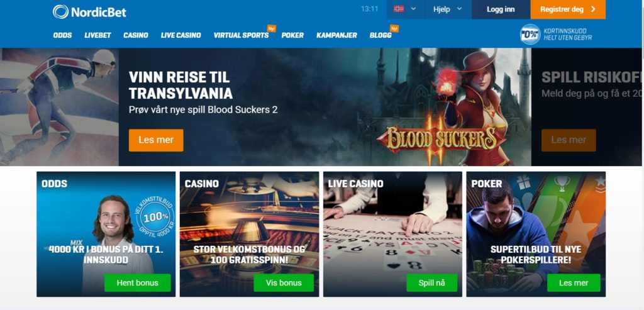
Task: Open VIRTUAL SPORTS from the navigation
Action: (241, 35)
